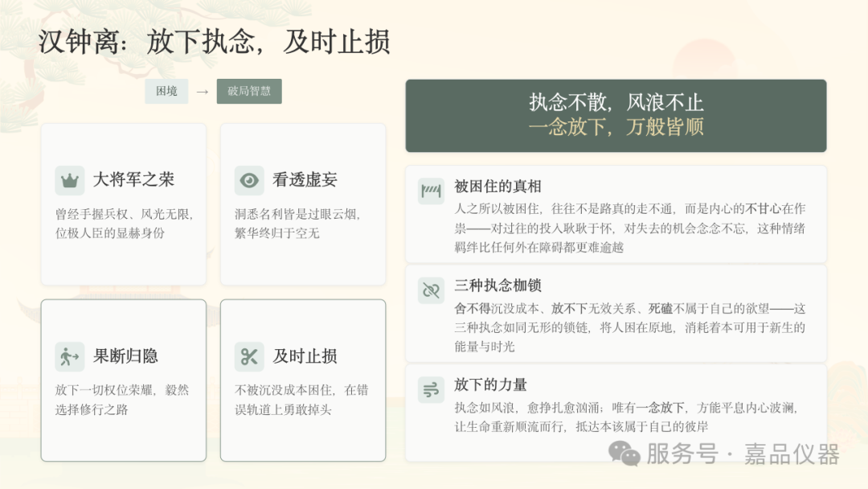Click the barrier icon beside 被困住的真相

(x=431, y=191)
